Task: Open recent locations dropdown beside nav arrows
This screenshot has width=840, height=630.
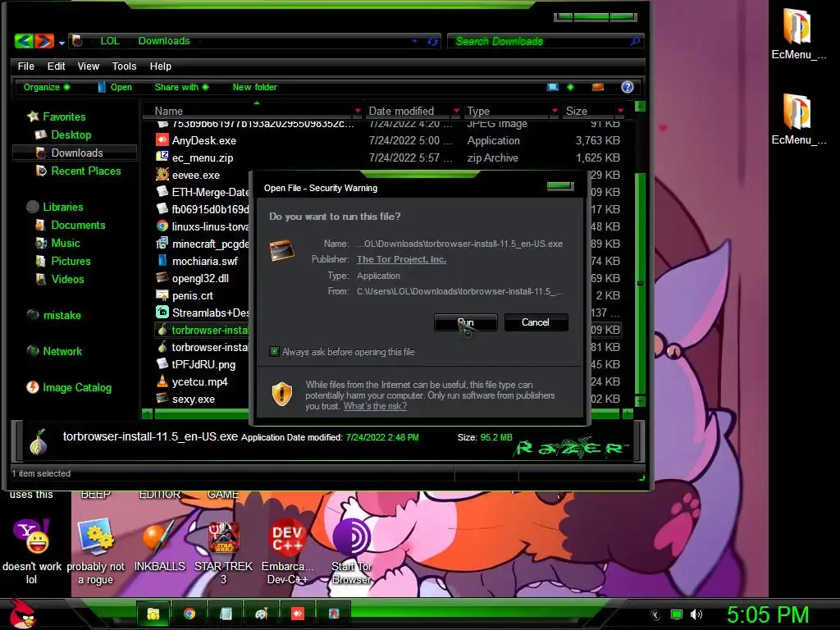Action: pyautogui.click(x=62, y=43)
